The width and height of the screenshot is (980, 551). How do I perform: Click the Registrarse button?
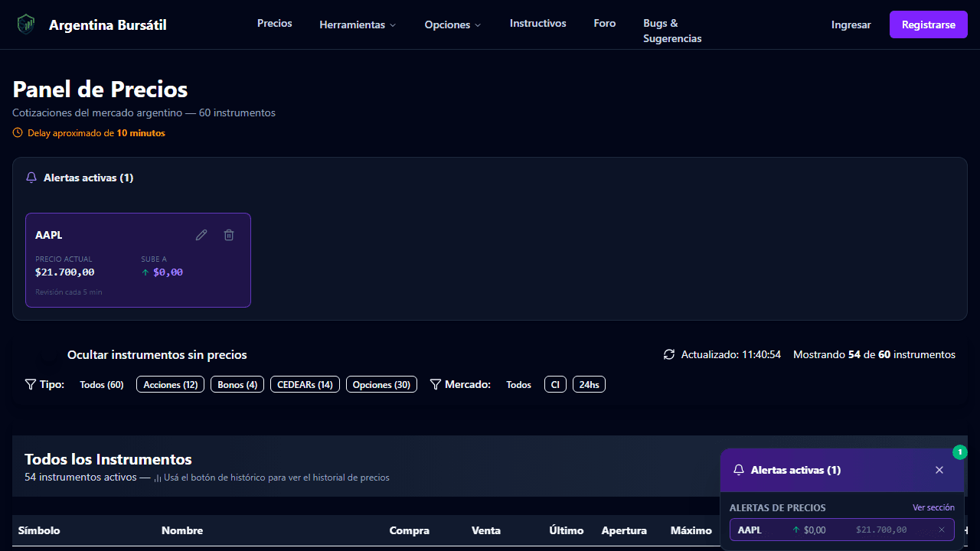tap(929, 24)
